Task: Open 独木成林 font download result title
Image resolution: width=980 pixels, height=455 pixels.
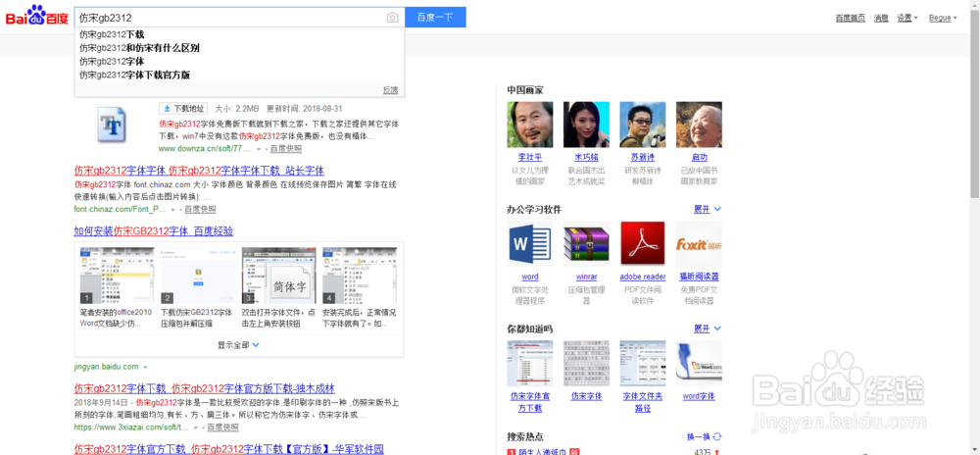Action: click(x=205, y=387)
